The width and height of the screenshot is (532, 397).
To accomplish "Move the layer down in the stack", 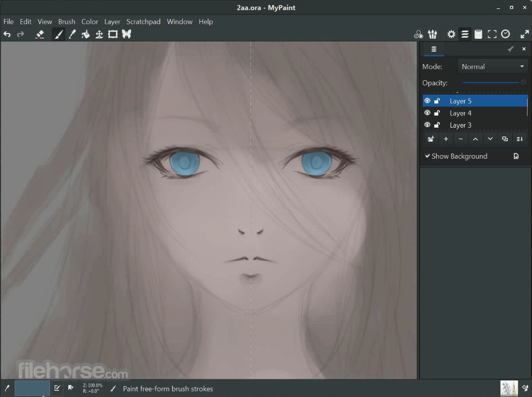I will (490, 139).
